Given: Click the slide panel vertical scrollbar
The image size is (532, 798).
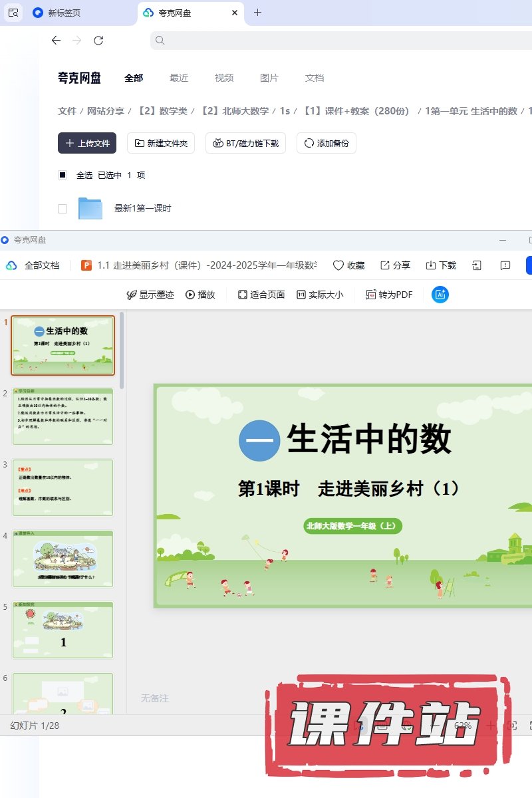Looking at the screenshot, I should coord(121,352).
